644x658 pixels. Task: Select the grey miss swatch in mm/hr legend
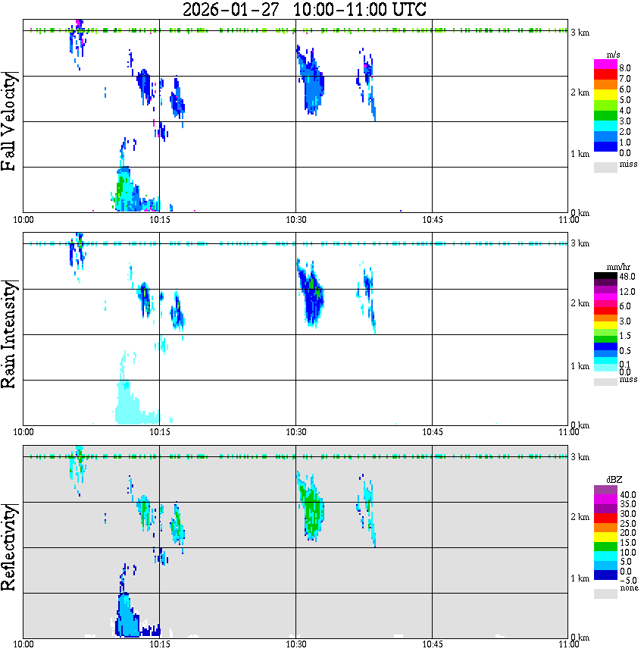605,382
